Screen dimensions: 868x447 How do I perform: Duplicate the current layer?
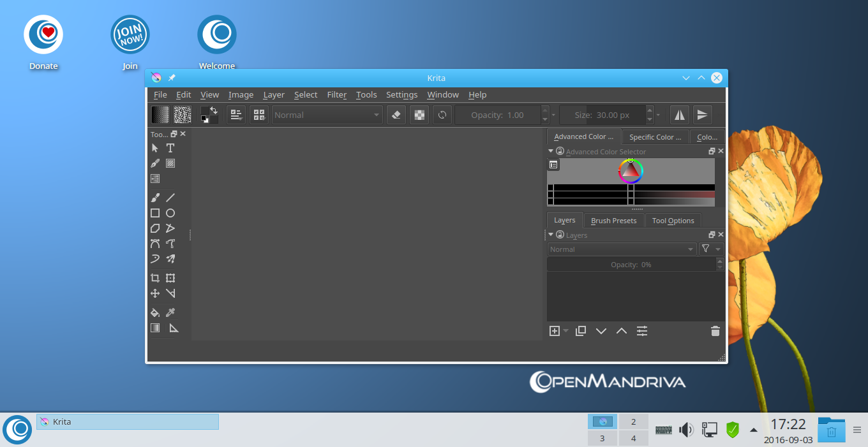click(x=581, y=331)
